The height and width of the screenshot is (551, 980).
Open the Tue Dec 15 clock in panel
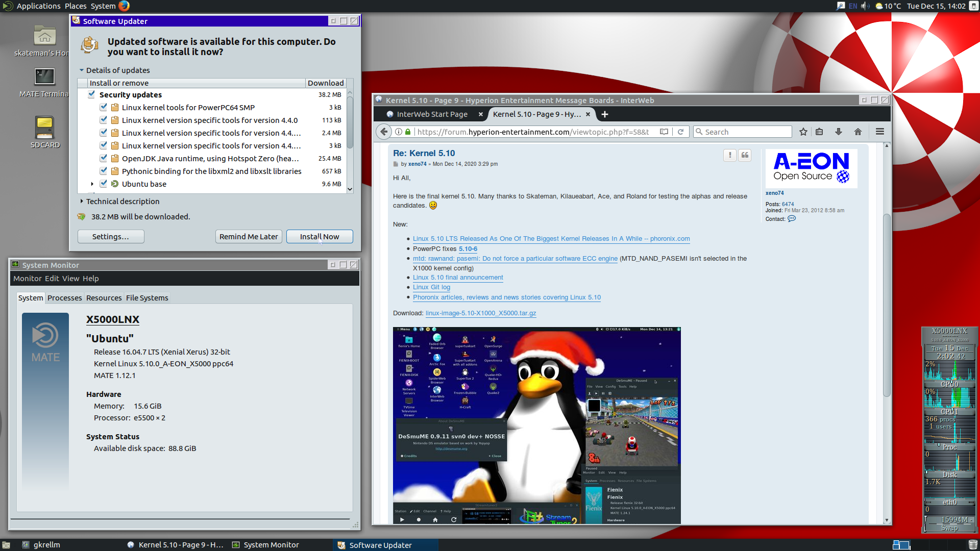(936, 6)
